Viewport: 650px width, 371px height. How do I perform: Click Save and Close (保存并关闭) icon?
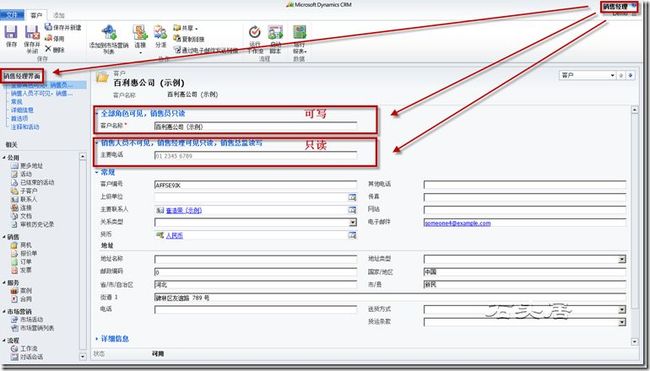tap(32, 32)
